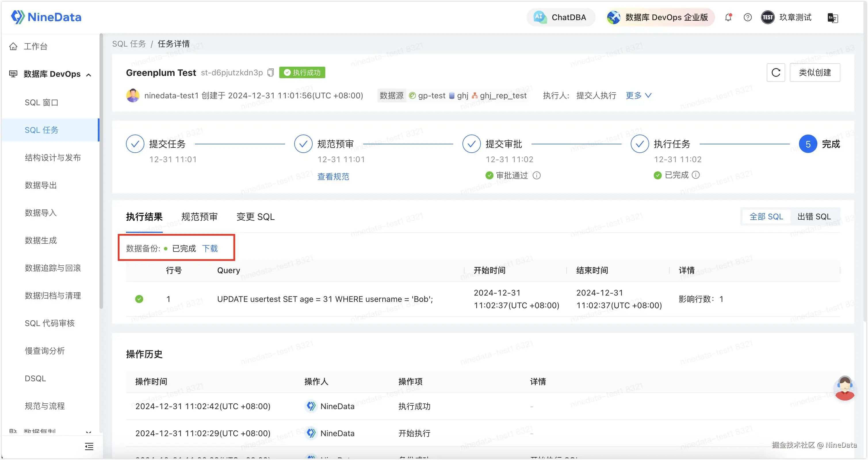Open the 变更 SQL tab
Screen dimensions: 868x460
(x=255, y=217)
